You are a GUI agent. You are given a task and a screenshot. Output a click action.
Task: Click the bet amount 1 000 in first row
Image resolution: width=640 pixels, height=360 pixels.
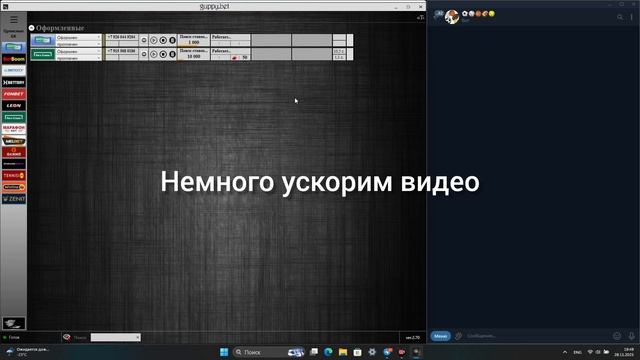(x=194, y=42)
